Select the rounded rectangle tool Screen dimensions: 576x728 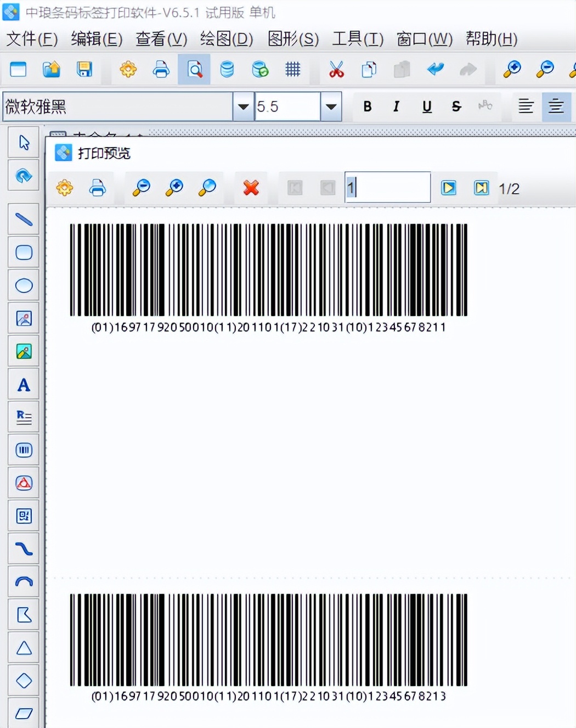[24, 253]
